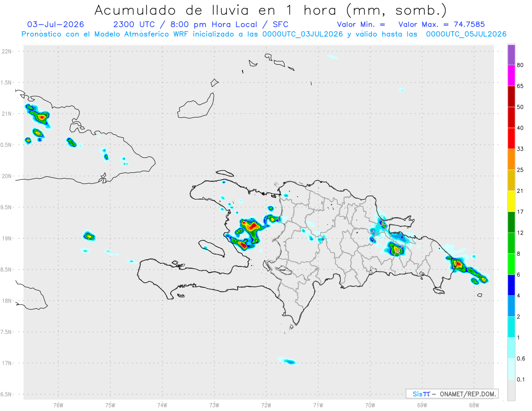The width and height of the screenshot is (532, 411).
Task: Select the "69W" longitude label
Action: pyautogui.click(x=422, y=405)
